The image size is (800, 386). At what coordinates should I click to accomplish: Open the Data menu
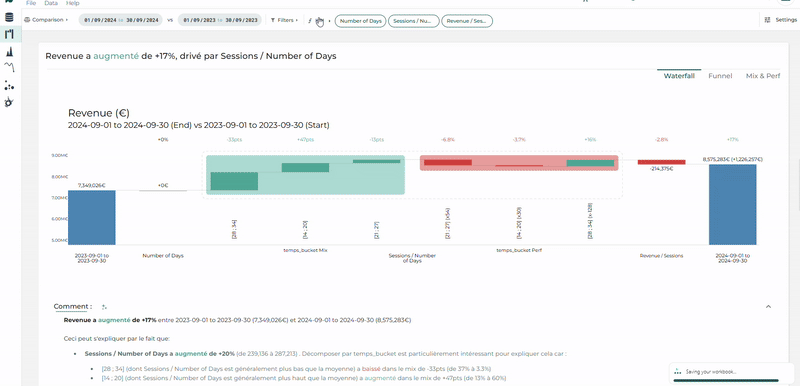click(x=51, y=3)
